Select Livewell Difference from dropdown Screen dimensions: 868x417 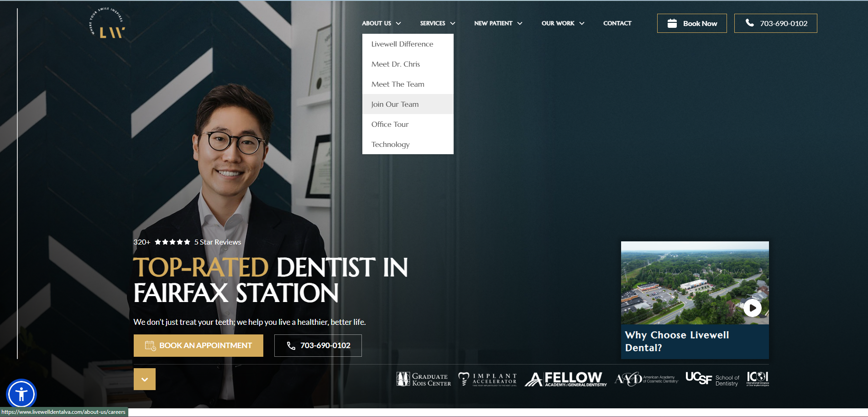click(x=408, y=44)
